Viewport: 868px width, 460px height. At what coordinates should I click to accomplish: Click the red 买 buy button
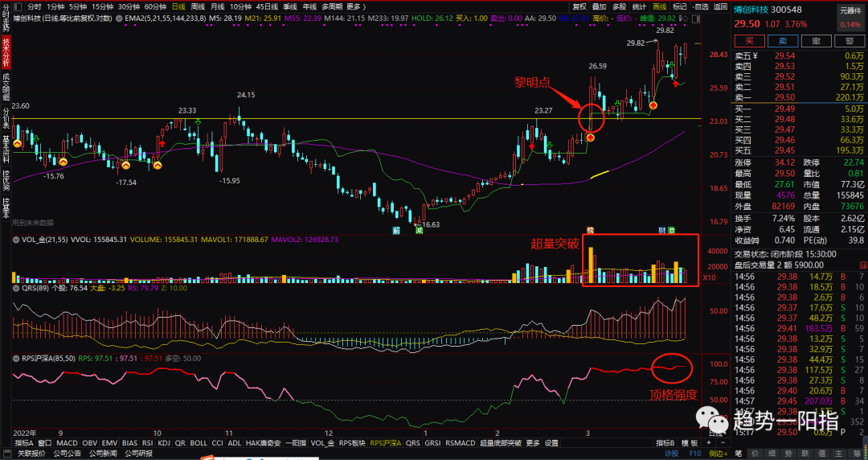click(749, 41)
